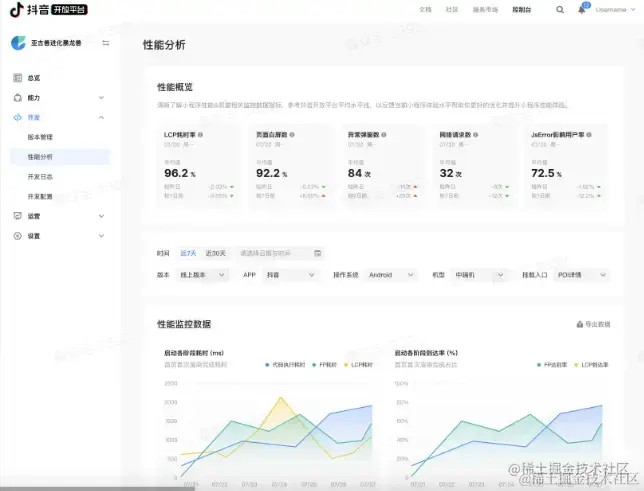644x491 pixels.
Task: Click the 开发 code icon in sidebar
Action: [17, 118]
